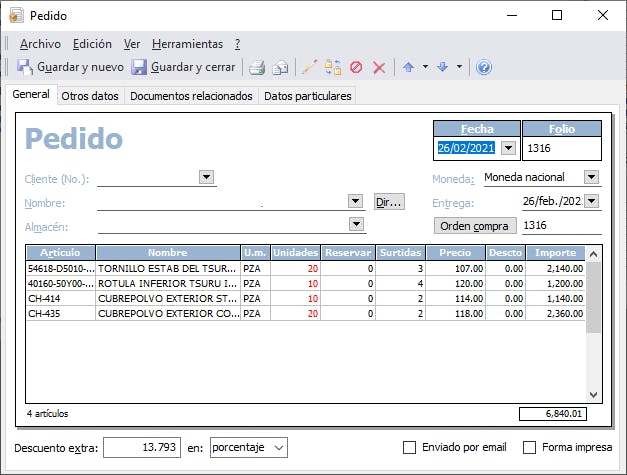Open the Fecha date picker dropdown
Viewport: 627px width, 475px height.
(508, 148)
